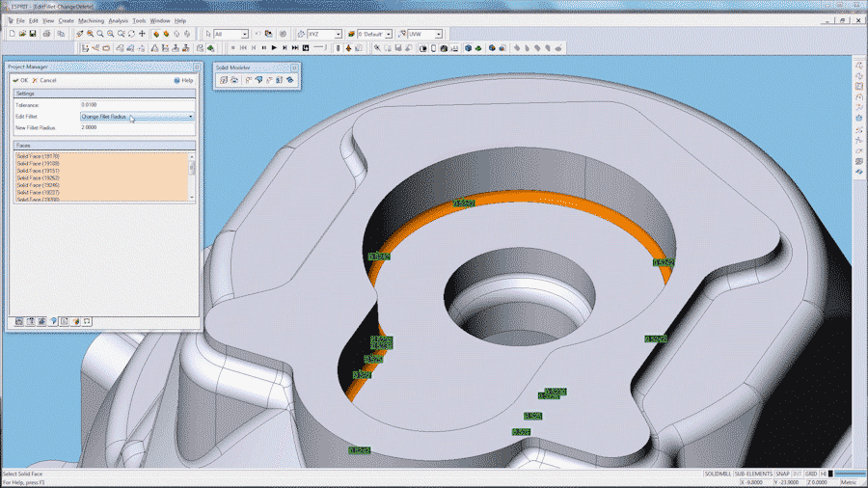868x488 pixels.
Task: Toggle SNAP mode in status bar
Action: (782, 474)
